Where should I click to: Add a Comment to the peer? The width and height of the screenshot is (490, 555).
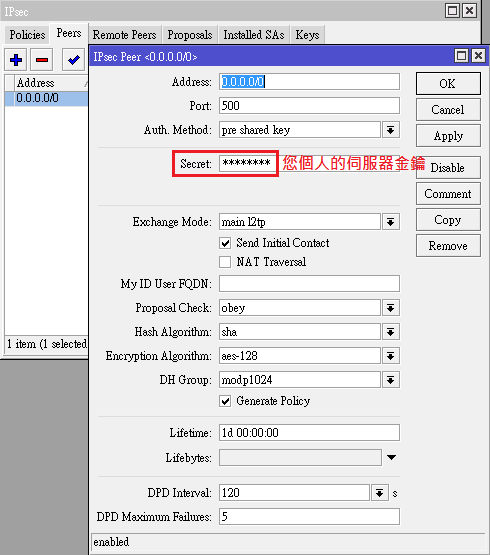[x=448, y=194]
